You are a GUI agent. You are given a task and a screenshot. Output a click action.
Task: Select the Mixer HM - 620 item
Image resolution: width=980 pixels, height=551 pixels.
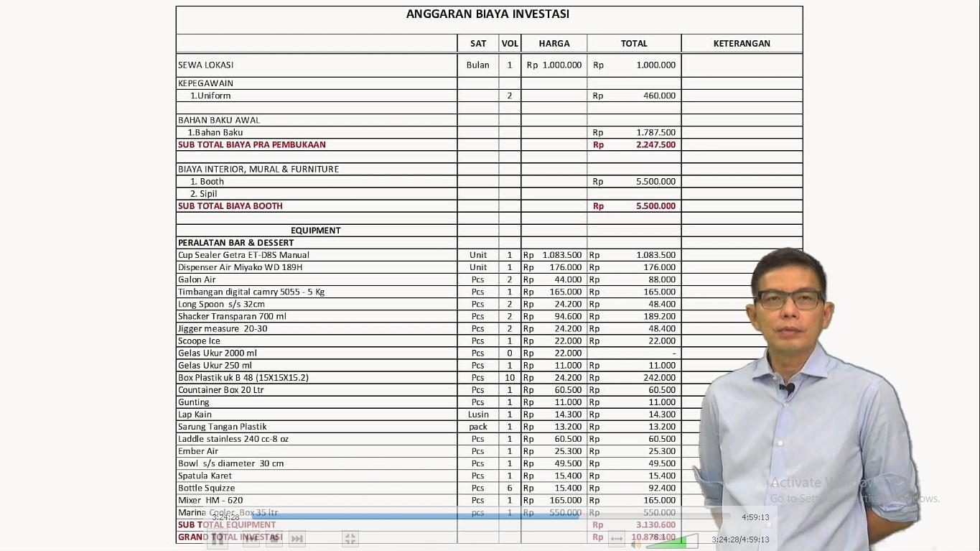(210, 500)
